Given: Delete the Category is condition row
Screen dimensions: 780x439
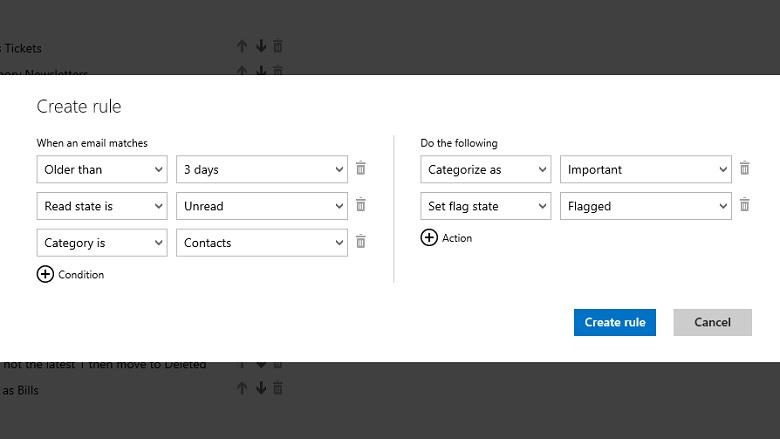Looking at the screenshot, I should [x=361, y=242].
